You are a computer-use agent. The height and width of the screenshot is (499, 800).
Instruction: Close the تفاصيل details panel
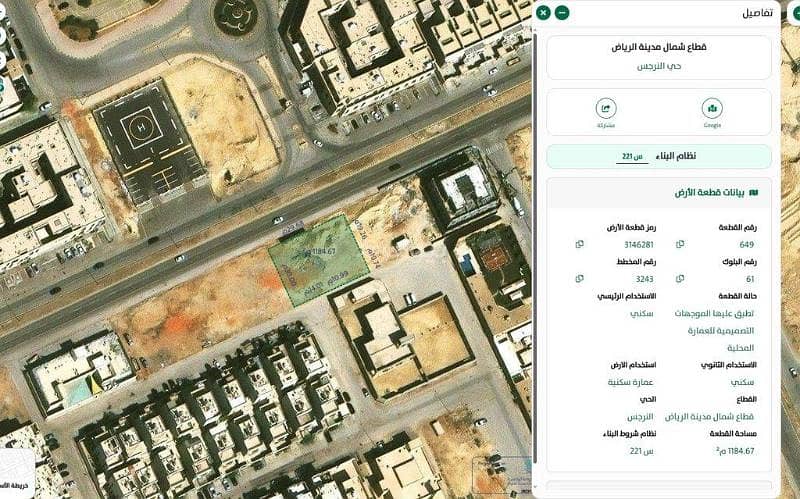click(543, 12)
